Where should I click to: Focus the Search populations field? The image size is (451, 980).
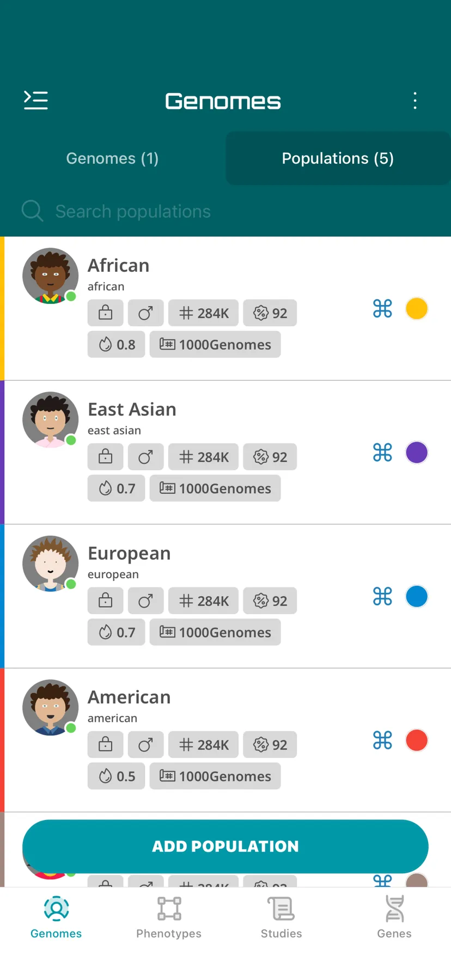pyautogui.click(x=225, y=211)
